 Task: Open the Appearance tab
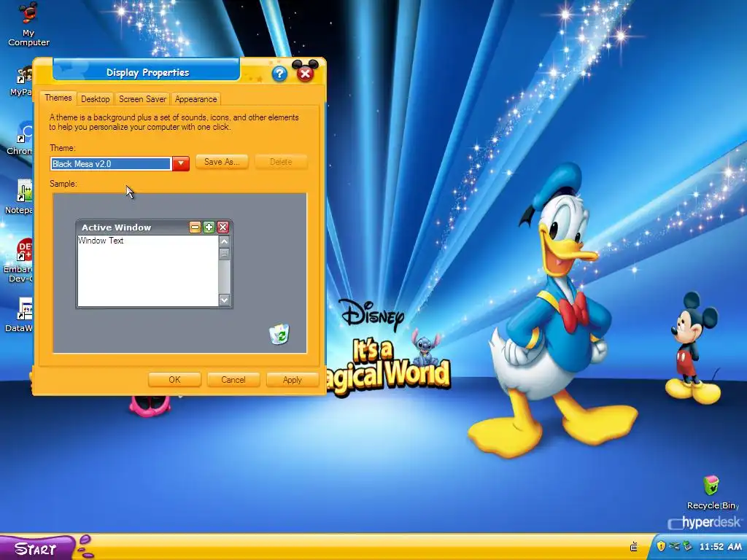coord(196,99)
